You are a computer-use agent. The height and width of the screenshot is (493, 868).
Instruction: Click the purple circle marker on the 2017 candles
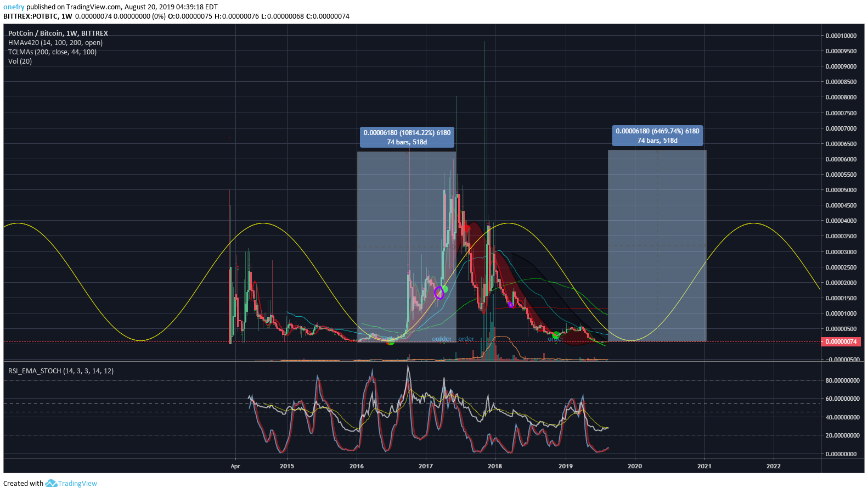[438, 293]
